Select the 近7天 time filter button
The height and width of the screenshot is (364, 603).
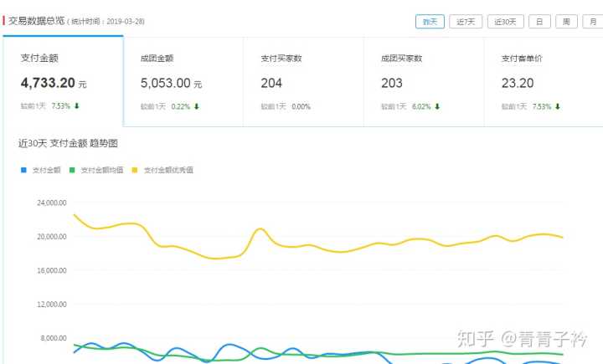466,22
